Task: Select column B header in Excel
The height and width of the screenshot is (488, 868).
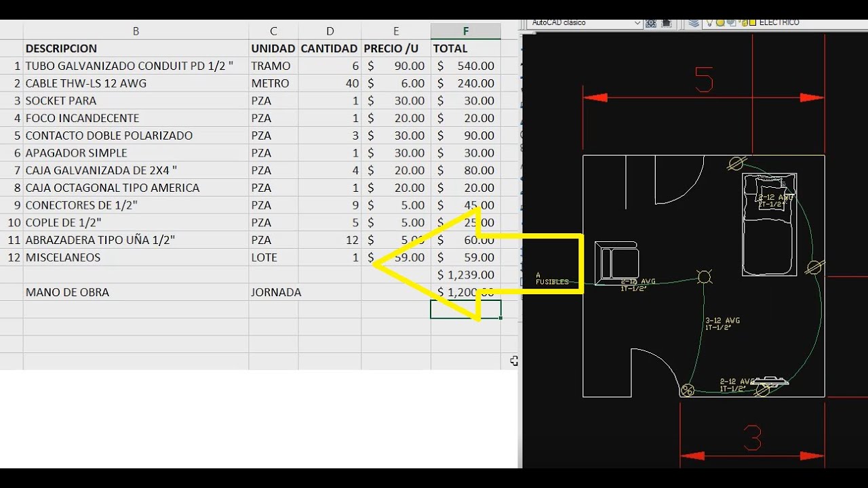Action: click(x=136, y=31)
